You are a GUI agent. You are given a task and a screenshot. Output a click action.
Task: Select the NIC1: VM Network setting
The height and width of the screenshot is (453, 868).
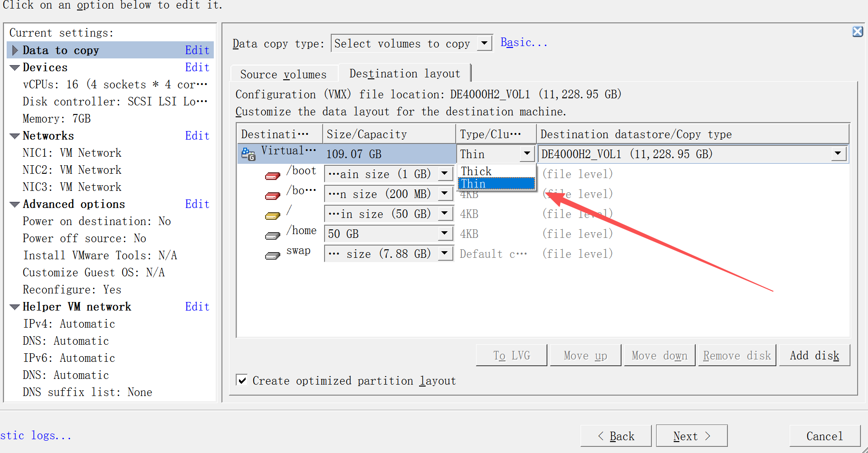tap(72, 153)
